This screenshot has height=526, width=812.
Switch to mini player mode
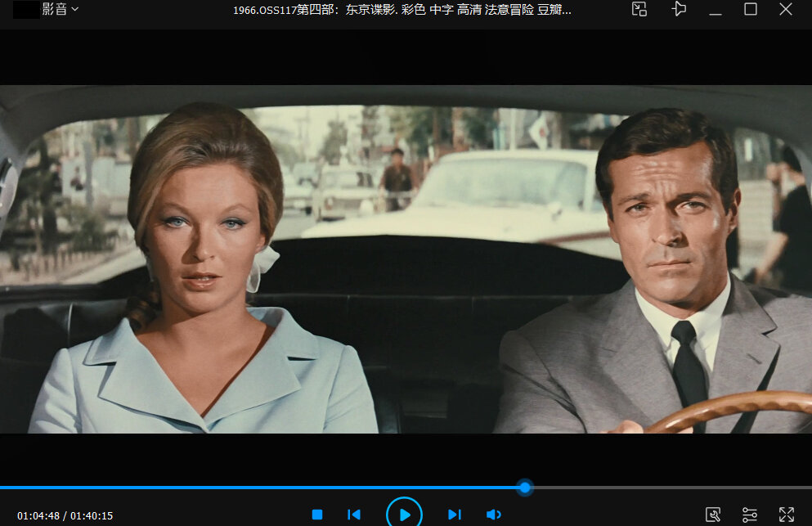639,9
